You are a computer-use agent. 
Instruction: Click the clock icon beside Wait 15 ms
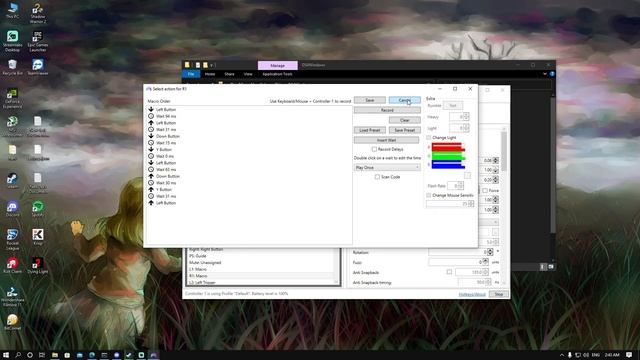pyautogui.click(x=151, y=143)
